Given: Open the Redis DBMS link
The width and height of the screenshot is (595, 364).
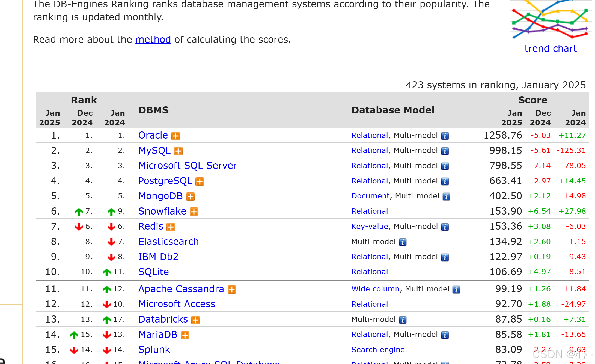Looking at the screenshot, I should (x=151, y=227).
